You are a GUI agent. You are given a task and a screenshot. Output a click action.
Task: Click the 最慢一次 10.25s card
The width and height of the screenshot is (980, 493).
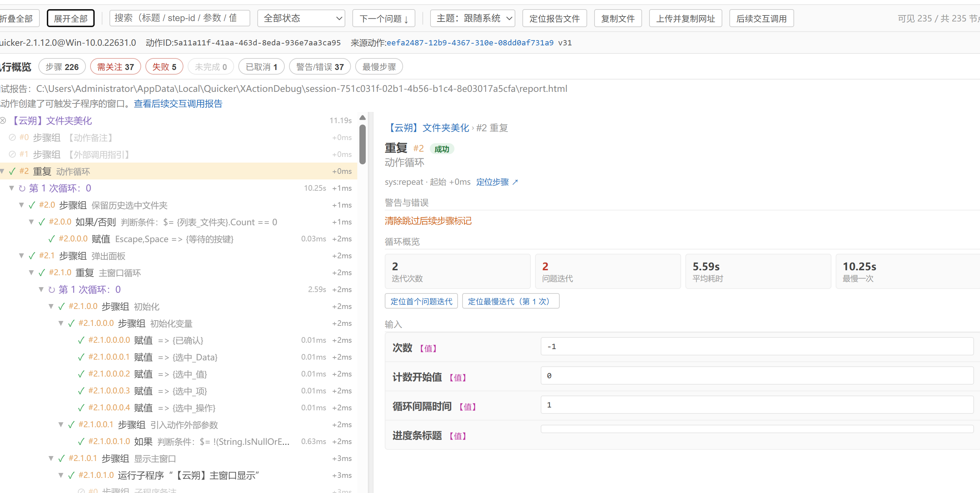[x=908, y=272]
